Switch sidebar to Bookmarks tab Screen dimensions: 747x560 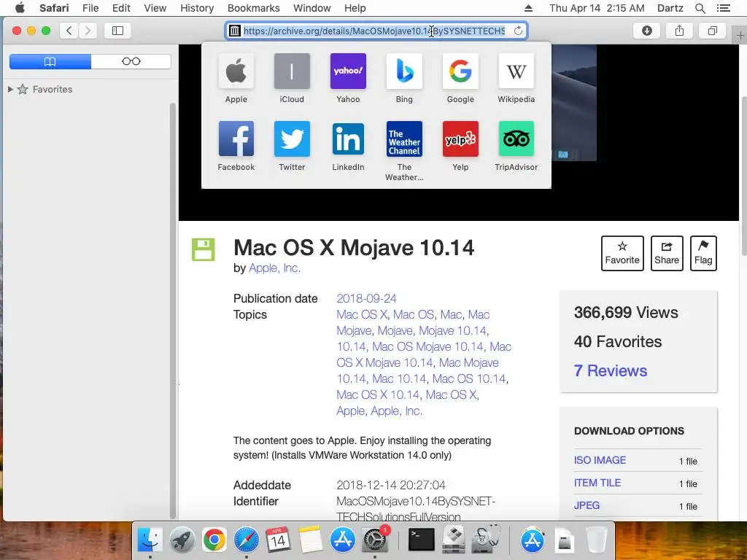50,61
